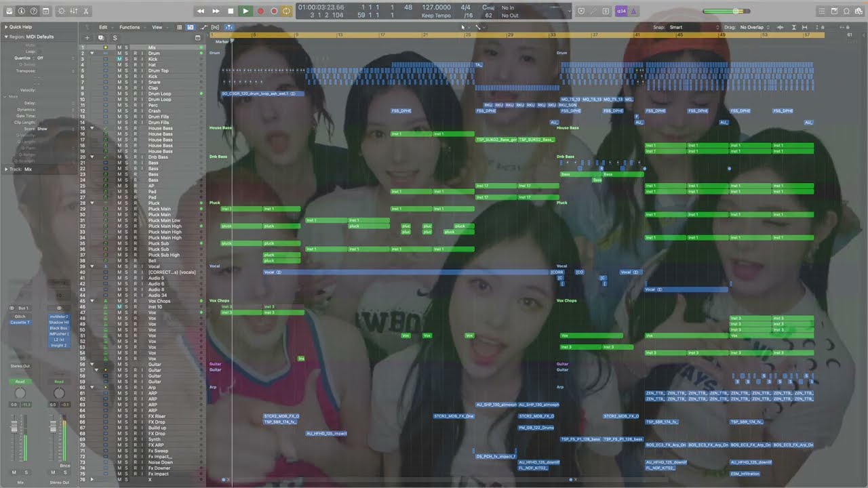The height and width of the screenshot is (488, 868).
Task: Toggle the Toolbar display icon
Action: pos(45,11)
